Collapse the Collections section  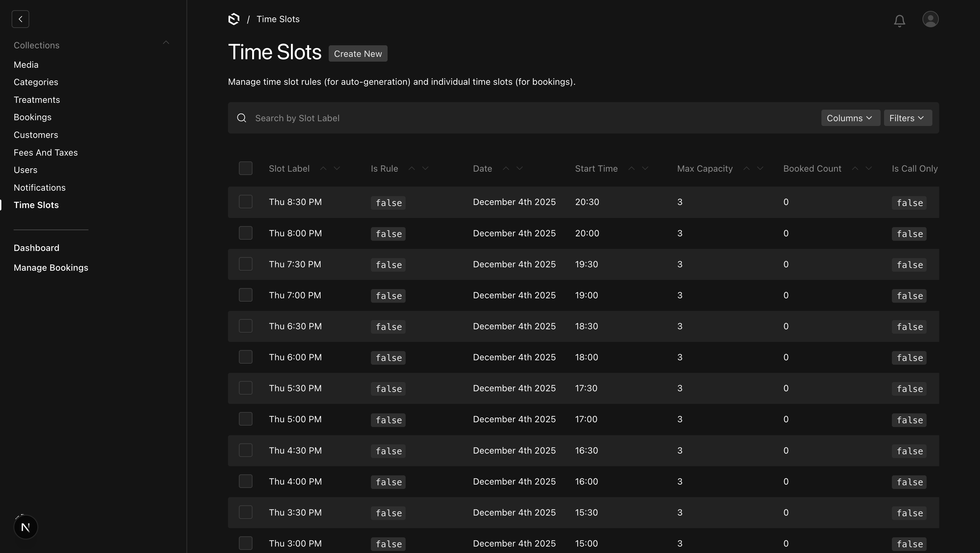click(166, 42)
